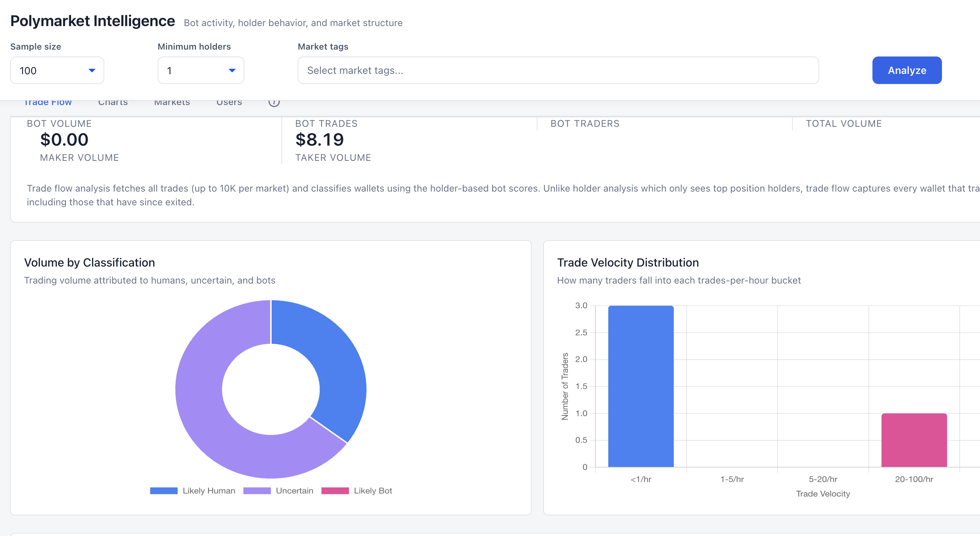Screen dimensions: 980x536
Task: Switch to the Trade Flow tab
Action: 48,103
